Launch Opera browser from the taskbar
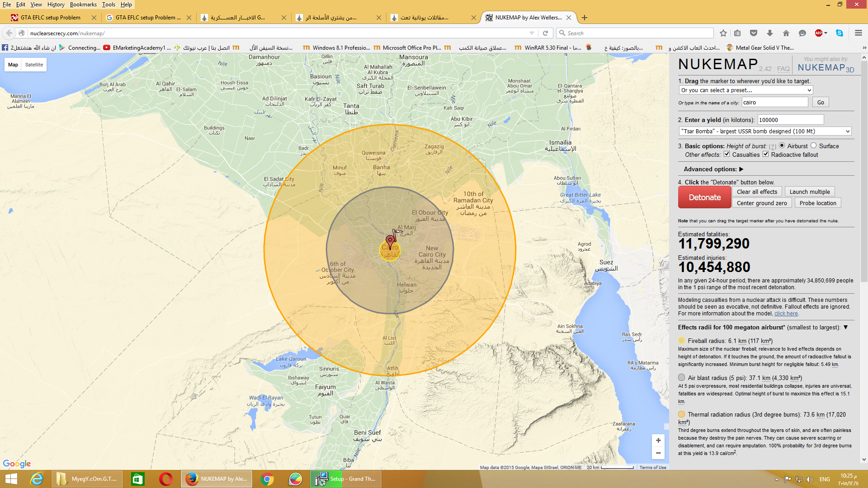Screen dimensions: 868x488 pos(166,479)
